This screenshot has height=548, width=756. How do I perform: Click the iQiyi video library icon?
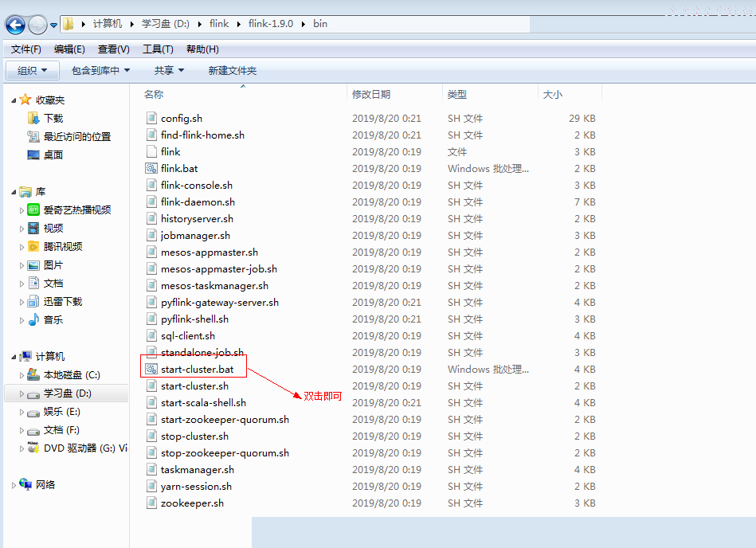[x=33, y=209]
